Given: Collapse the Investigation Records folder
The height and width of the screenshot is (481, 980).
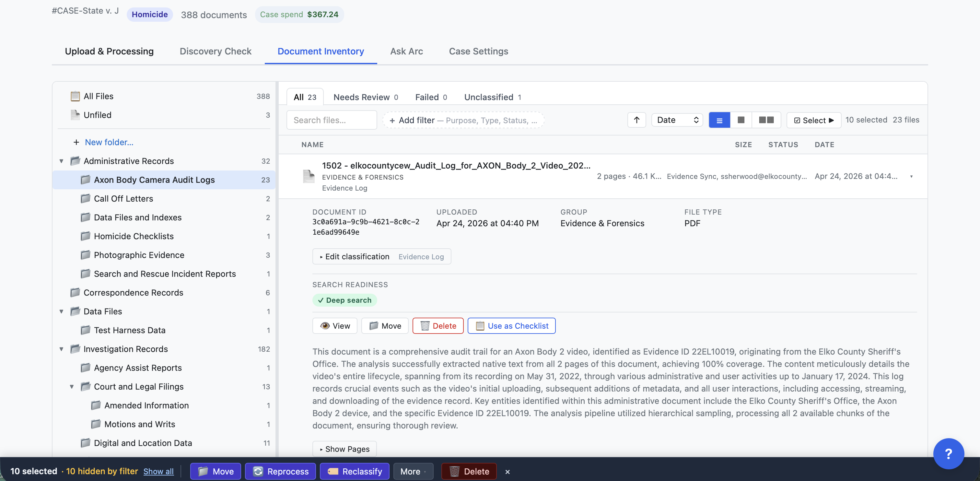Looking at the screenshot, I should point(61,349).
